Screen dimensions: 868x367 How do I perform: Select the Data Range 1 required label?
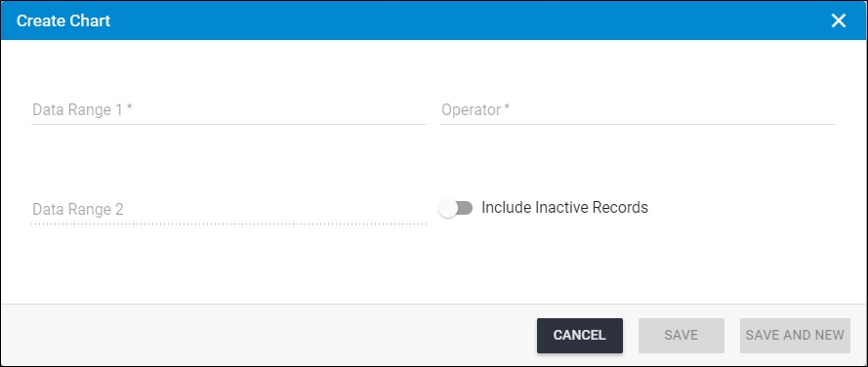[x=82, y=110]
